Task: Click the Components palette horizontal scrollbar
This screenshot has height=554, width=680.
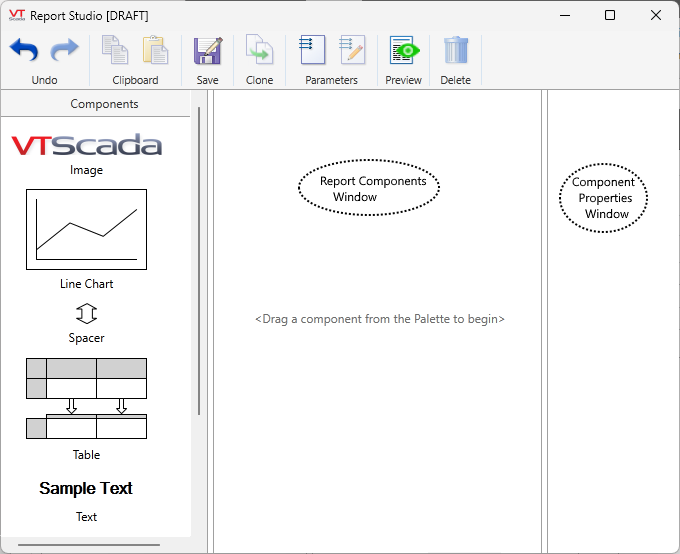Action: click(x=89, y=544)
